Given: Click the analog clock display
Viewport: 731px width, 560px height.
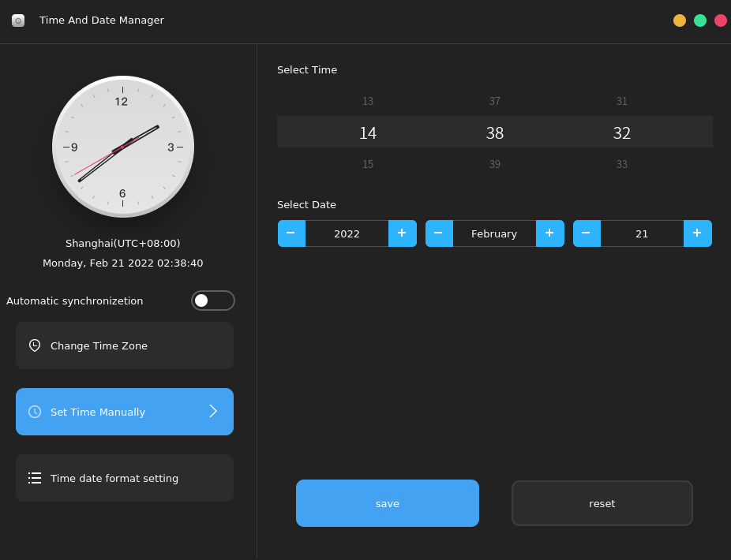Looking at the screenshot, I should coord(123,147).
